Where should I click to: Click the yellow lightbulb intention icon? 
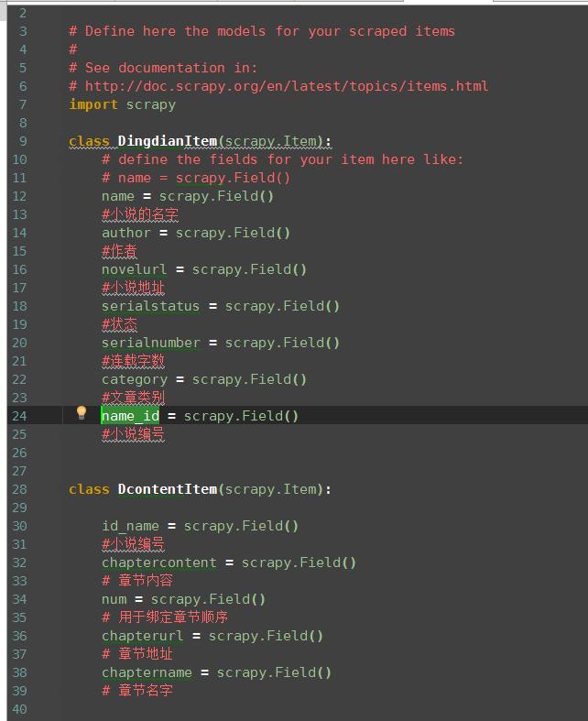[82, 412]
